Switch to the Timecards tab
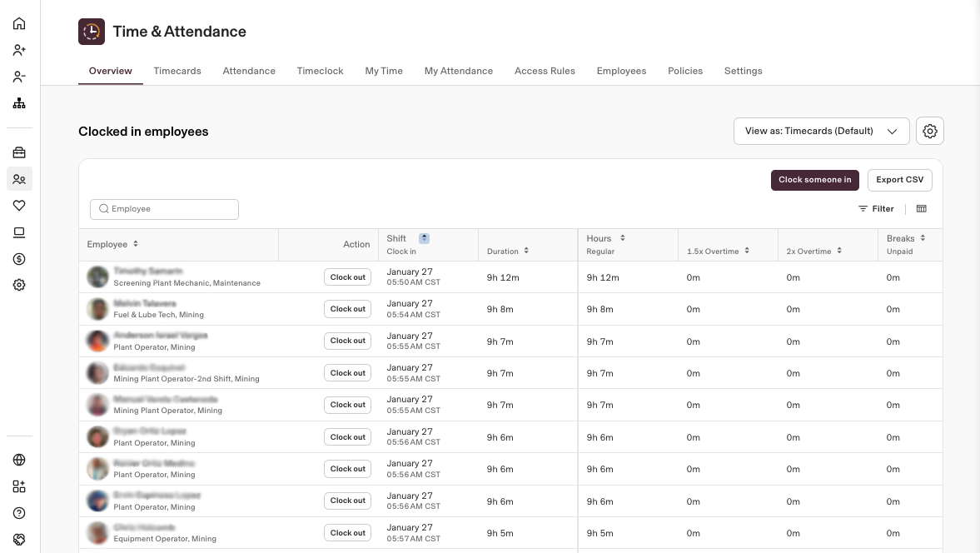Screen dimensions: 980x553 tap(177, 72)
